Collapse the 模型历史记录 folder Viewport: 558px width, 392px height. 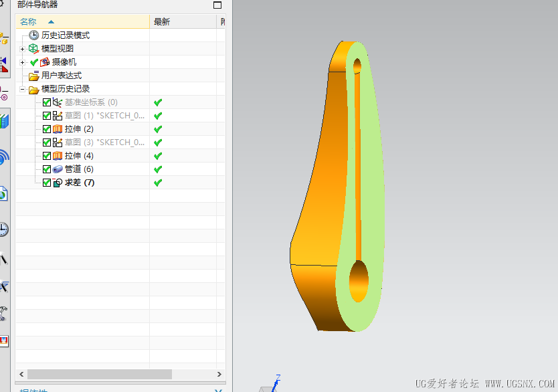pos(23,89)
